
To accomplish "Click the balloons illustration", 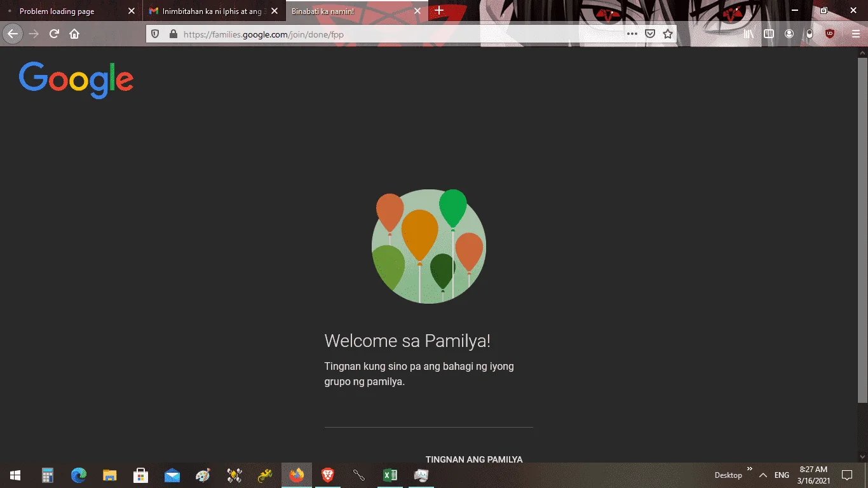I will click(x=429, y=247).
